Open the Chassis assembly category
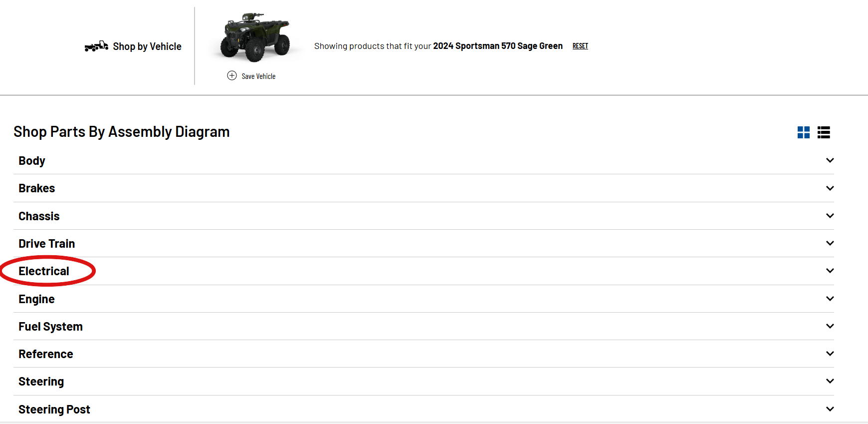The height and width of the screenshot is (424, 868). pos(424,216)
